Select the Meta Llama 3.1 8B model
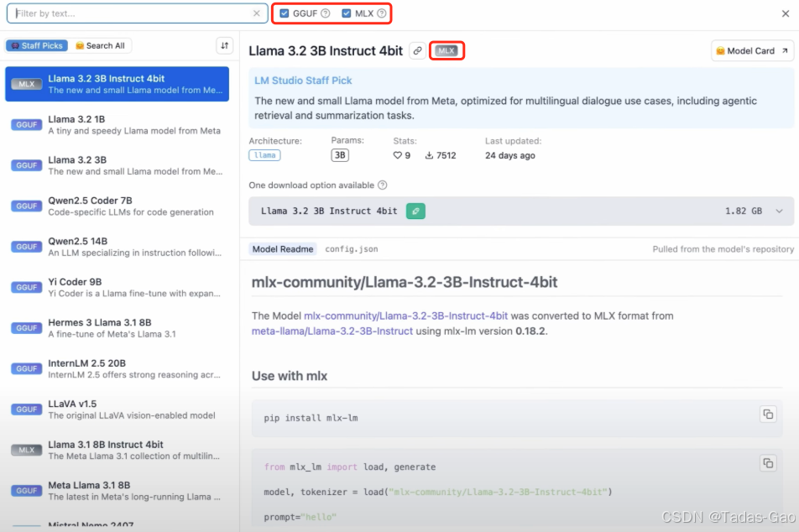This screenshot has width=799, height=532. (x=117, y=491)
